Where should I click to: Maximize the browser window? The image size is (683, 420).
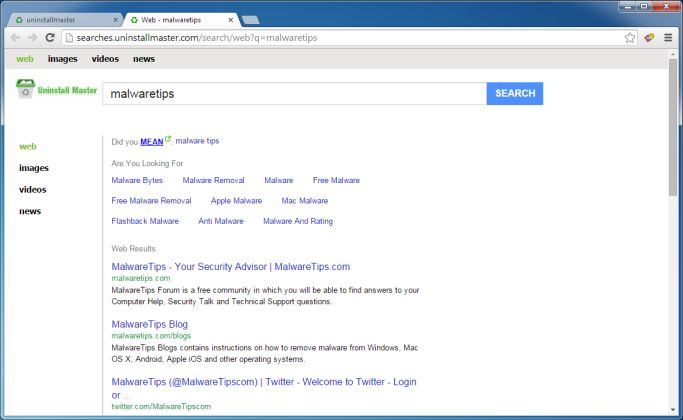(x=644, y=6)
